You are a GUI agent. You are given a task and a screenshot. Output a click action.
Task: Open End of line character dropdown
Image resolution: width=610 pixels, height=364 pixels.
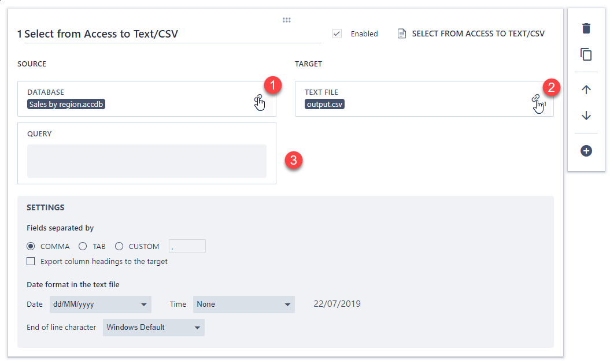click(153, 328)
